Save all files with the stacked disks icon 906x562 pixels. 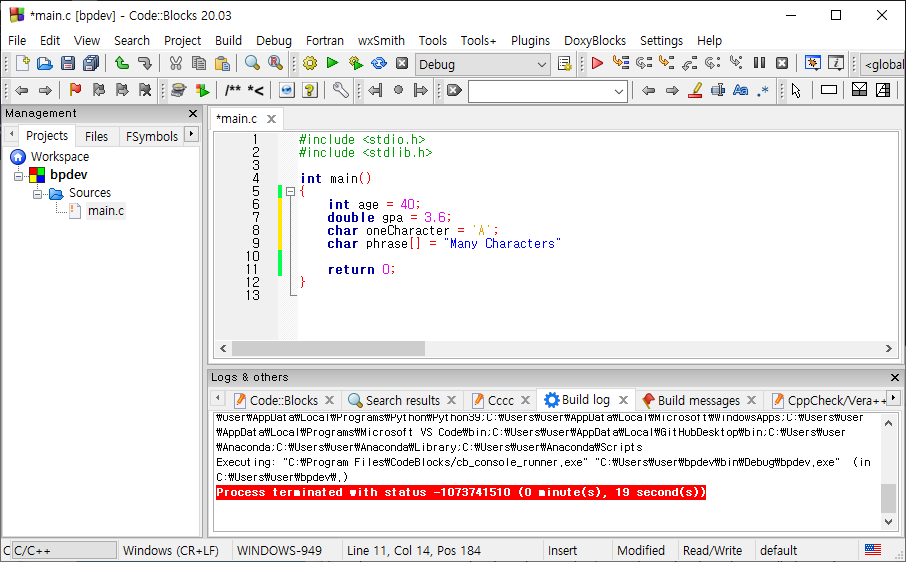pos(91,64)
